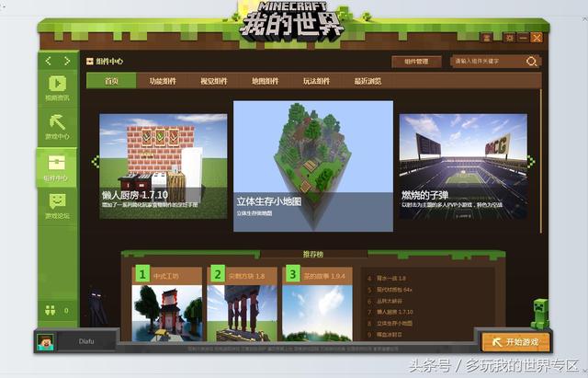Image resolution: width=588 pixels, height=378 pixels.
Task: Show previous carousel slide with left arrow
Action: 96,162
